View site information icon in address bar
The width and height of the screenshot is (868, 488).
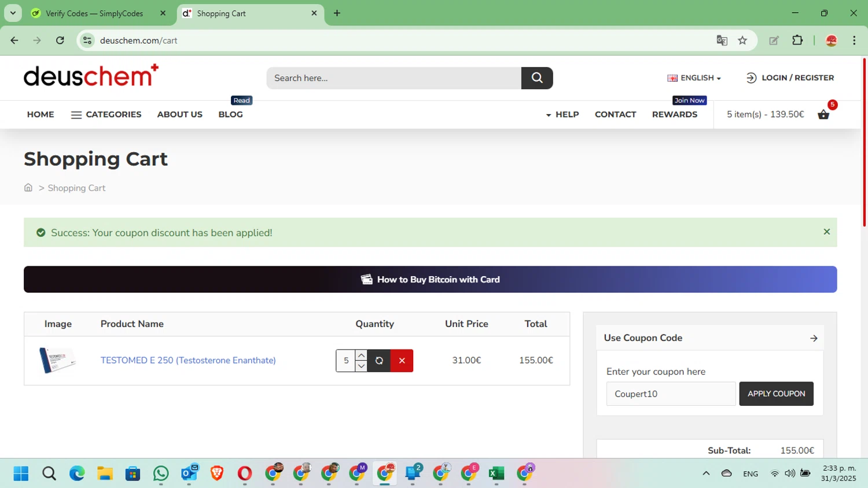pos(87,41)
